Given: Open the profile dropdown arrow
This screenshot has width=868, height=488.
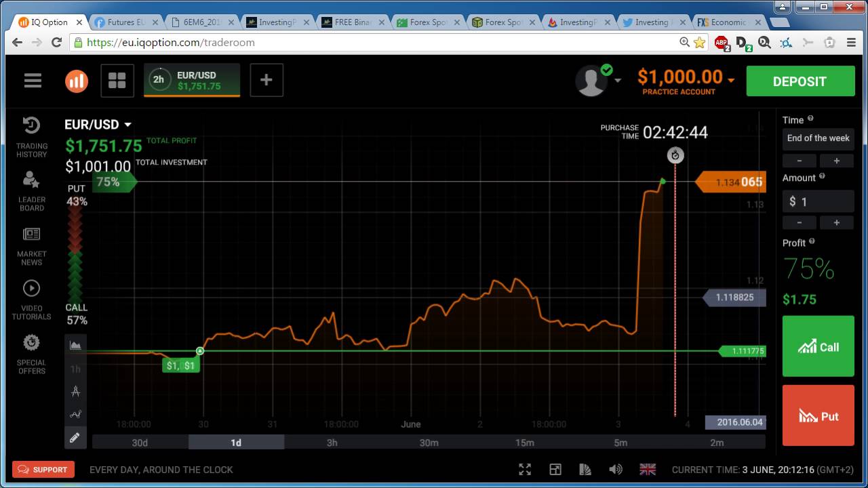Looking at the screenshot, I should (618, 81).
